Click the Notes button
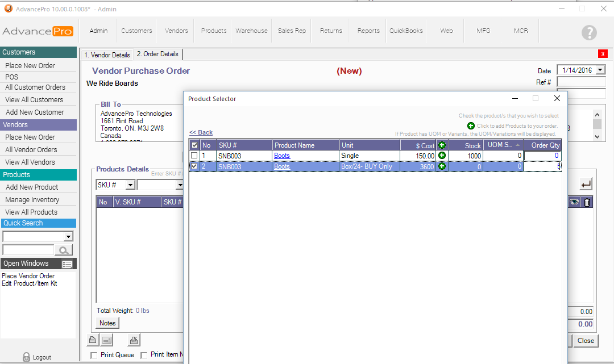 click(107, 323)
